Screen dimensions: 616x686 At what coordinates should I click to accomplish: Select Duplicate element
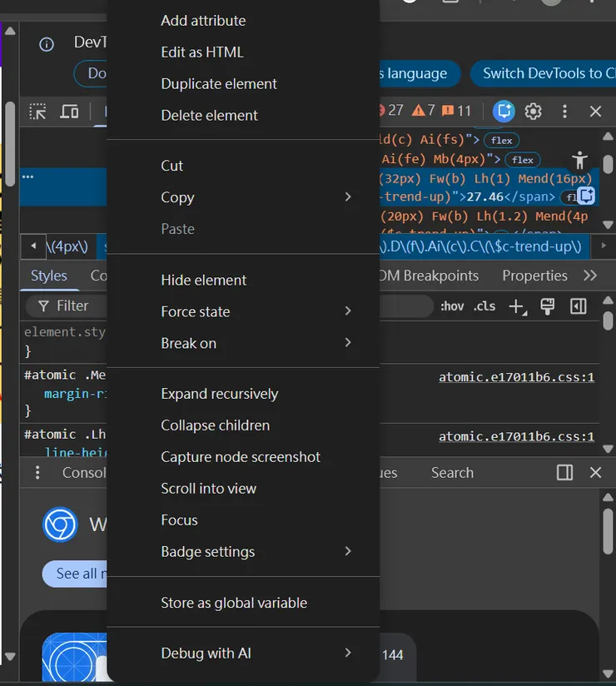pyautogui.click(x=243, y=83)
